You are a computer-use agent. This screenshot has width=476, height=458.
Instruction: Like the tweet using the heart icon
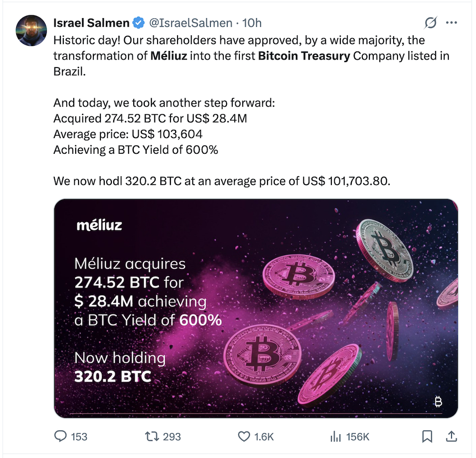(x=243, y=436)
